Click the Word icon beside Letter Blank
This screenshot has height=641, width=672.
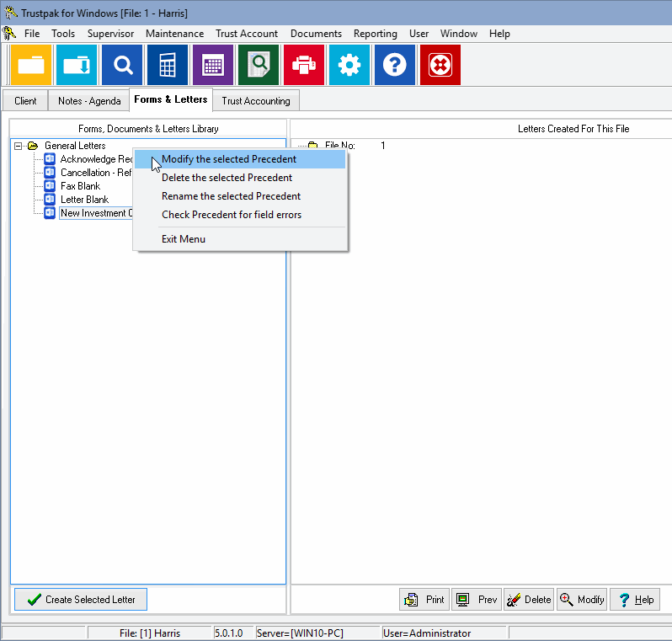(50, 200)
